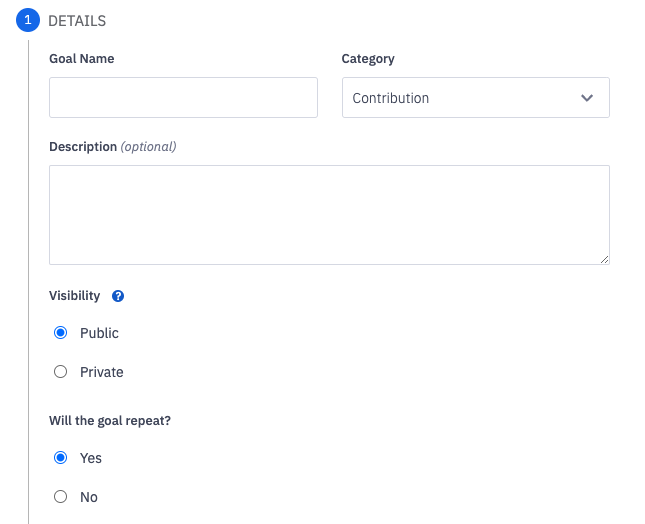
Task: Click the Visibility help question mark icon
Action: [x=118, y=296]
